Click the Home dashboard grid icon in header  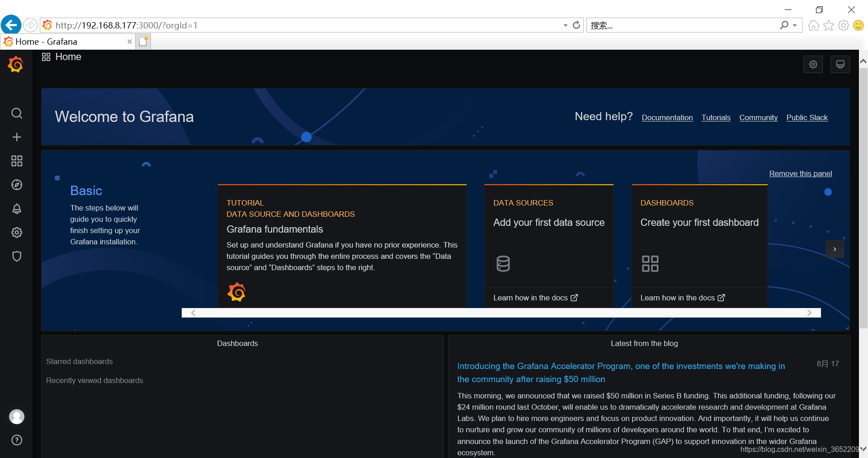46,57
